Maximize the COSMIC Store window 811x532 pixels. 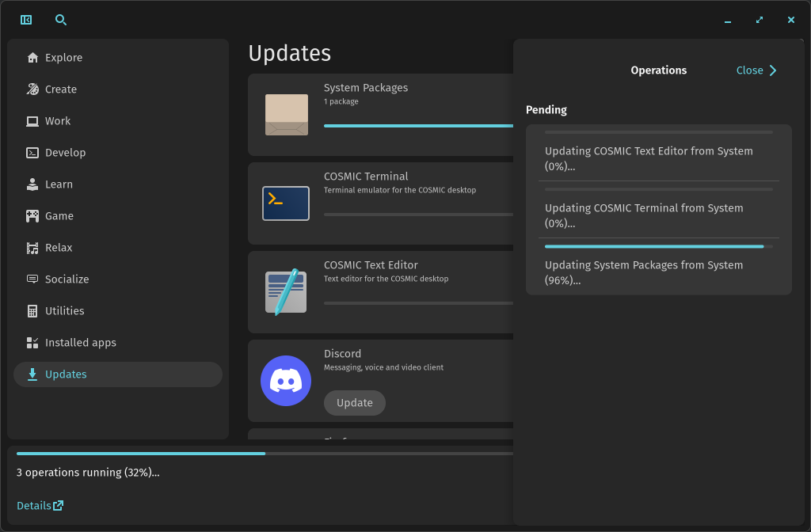coord(760,20)
